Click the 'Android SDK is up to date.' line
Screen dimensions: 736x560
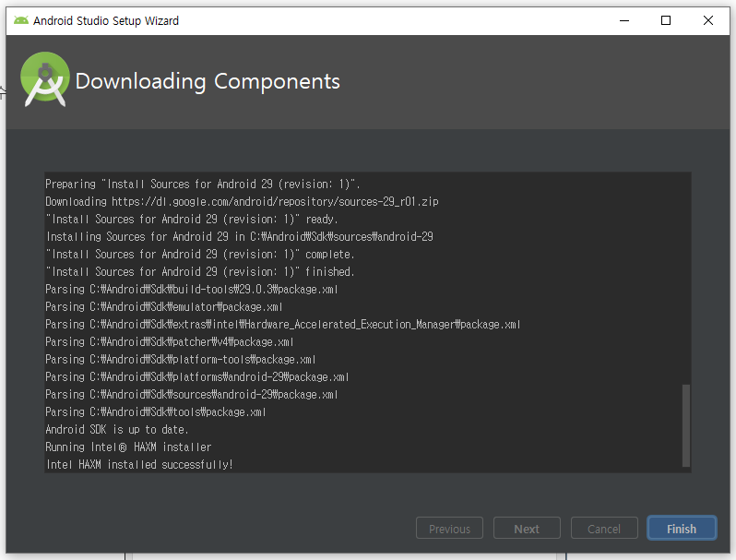[117, 429]
